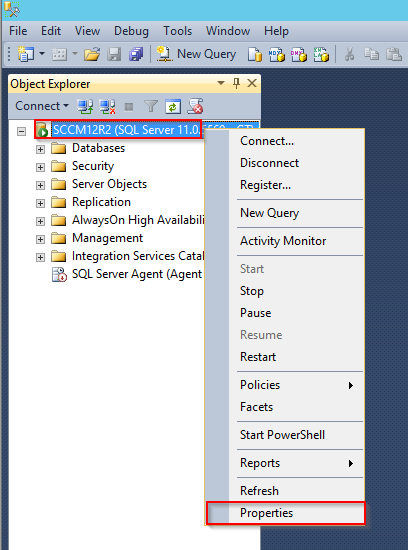The width and height of the screenshot is (408, 550).
Task: Click the Save All icon
Action: [x=136, y=54]
